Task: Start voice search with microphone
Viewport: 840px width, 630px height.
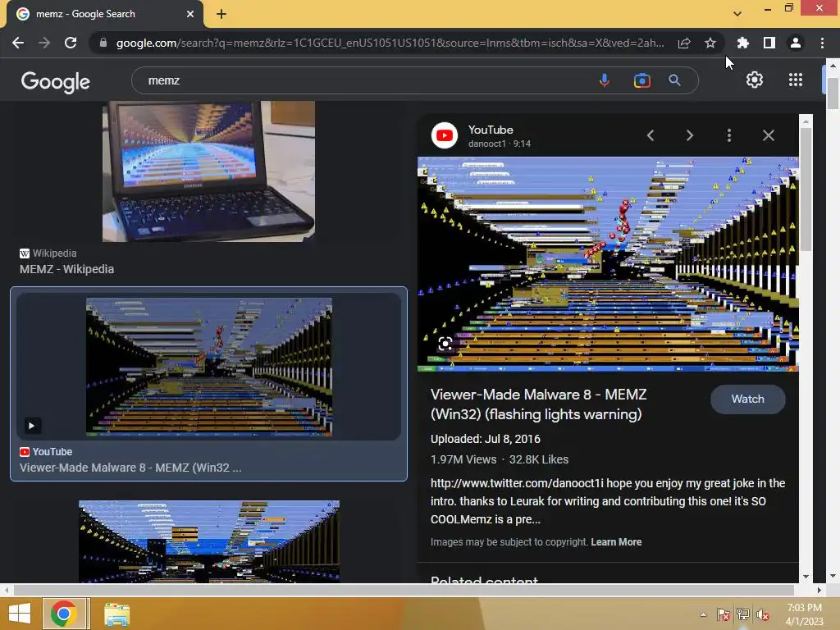Action: [x=604, y=80]
